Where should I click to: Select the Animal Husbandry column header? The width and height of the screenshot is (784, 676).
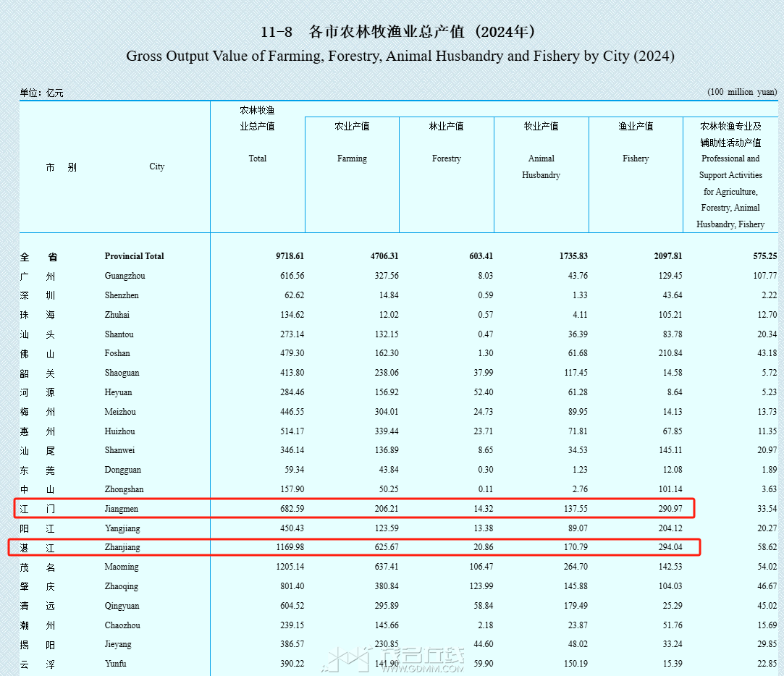point(541,166)
